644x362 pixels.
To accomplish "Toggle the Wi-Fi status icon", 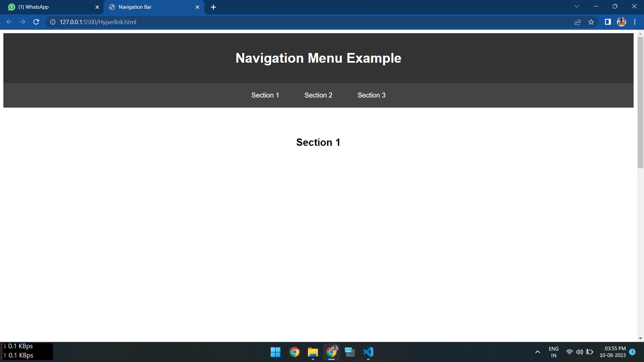I will click(570, 352).
